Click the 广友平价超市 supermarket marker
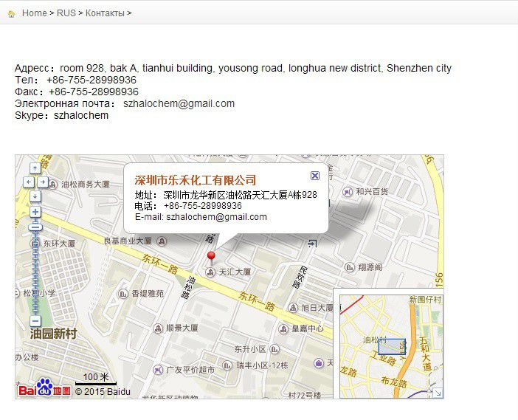 click(158, 370)
